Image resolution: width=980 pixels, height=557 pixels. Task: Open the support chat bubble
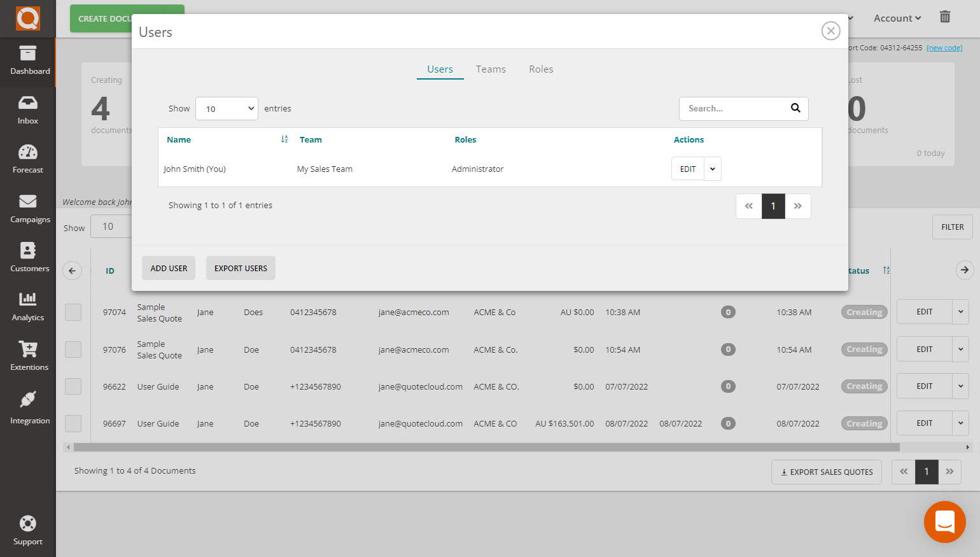point(944,522)
